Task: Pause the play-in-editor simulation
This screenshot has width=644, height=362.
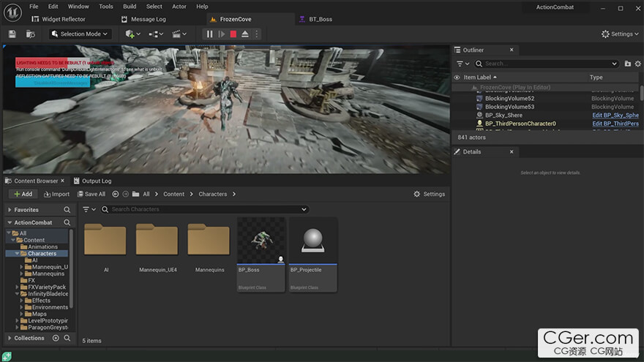Action: pyautogui.click(x=210, y=34)
